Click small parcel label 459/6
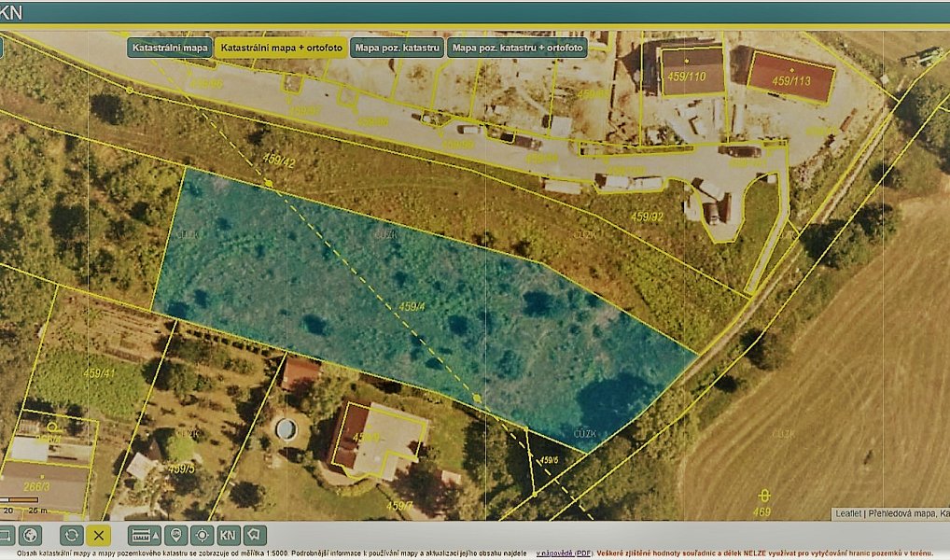The width and height of the screenshot is (950, 560). click(x=549, y=460)
